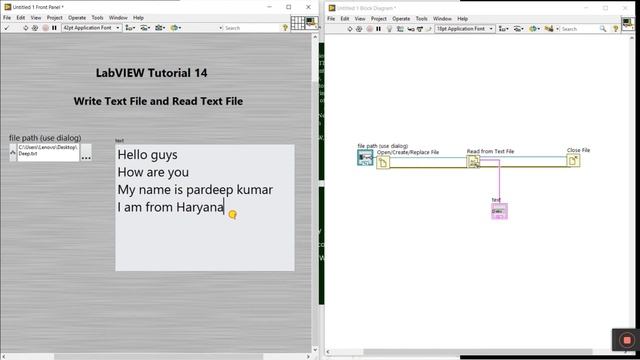Viewport: 640px width, 360px height.
Task: Click magnifier search icon in Block Diagram toolbar
Action: tap(603, 29)
